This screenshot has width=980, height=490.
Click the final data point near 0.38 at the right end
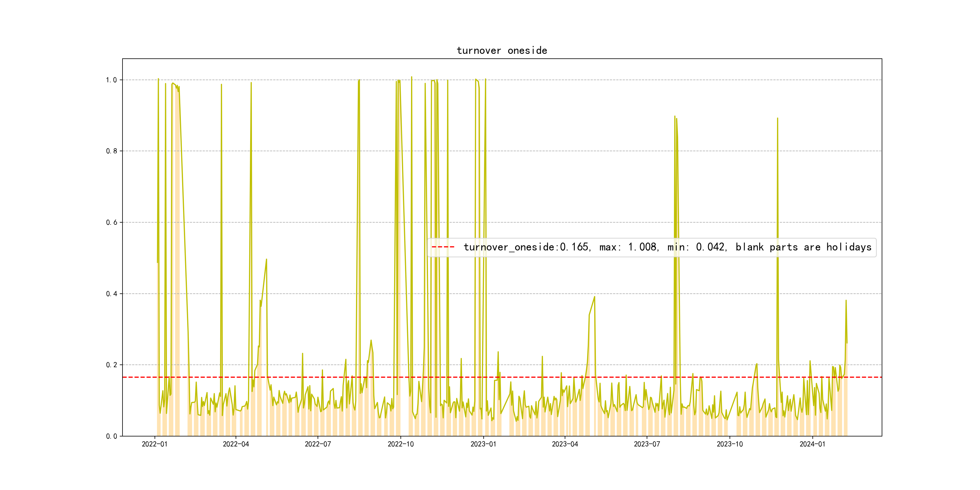pyautogui.click(x=846, y=301)
